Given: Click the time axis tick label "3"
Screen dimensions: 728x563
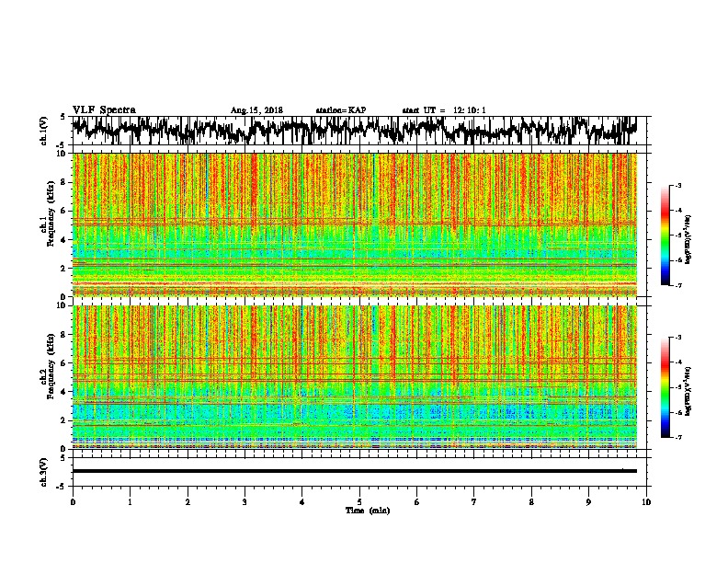Looking at the screenshot, I should [245, 502].
